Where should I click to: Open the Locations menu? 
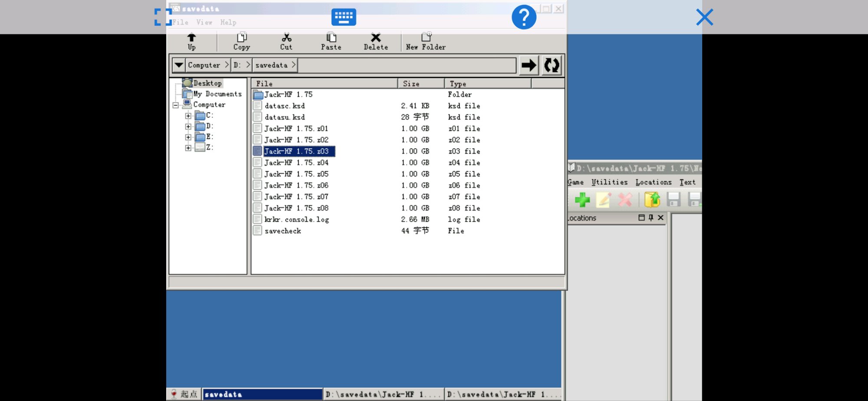pos(653,182)
